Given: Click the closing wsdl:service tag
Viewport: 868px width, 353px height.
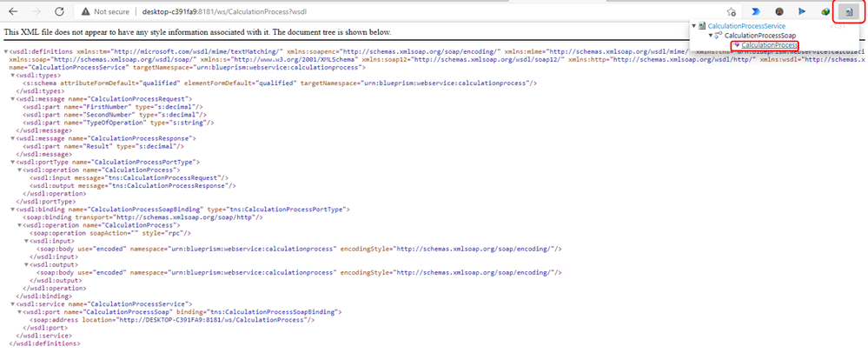Looking at the screenshot, I should (44, 336).
